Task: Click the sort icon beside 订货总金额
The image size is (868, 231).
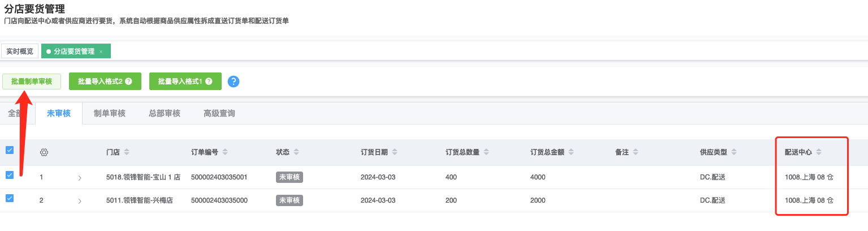Action: [x=570, y=152]
